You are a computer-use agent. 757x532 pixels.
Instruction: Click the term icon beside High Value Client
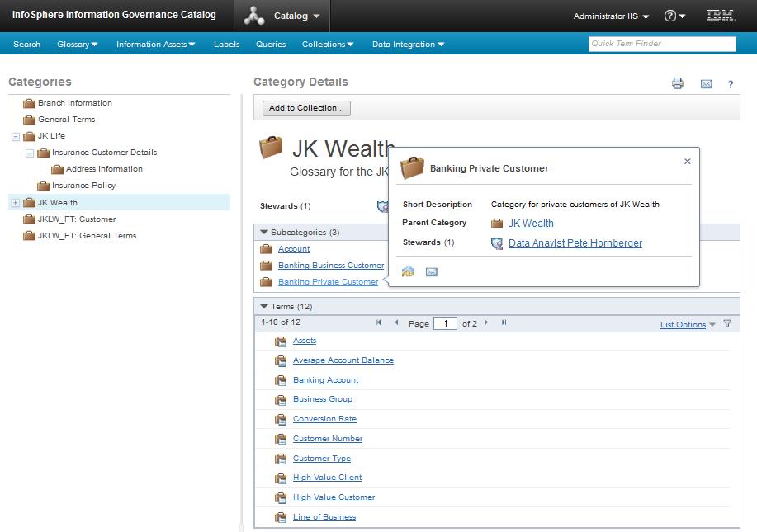(281, 478)
